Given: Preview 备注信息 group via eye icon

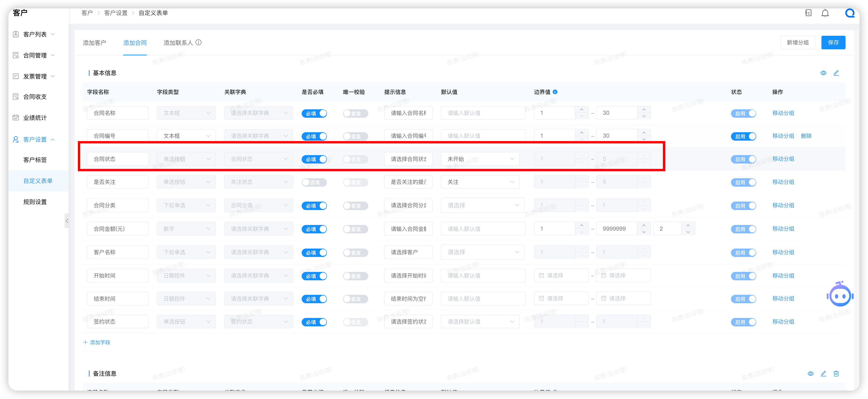Looking at the screenshot, I should (x=810, y=373).
